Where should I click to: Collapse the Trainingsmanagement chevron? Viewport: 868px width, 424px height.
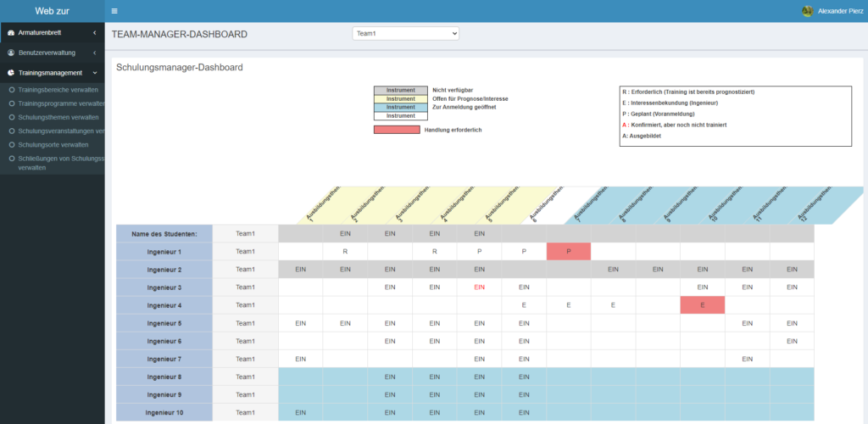click(95, 73)
